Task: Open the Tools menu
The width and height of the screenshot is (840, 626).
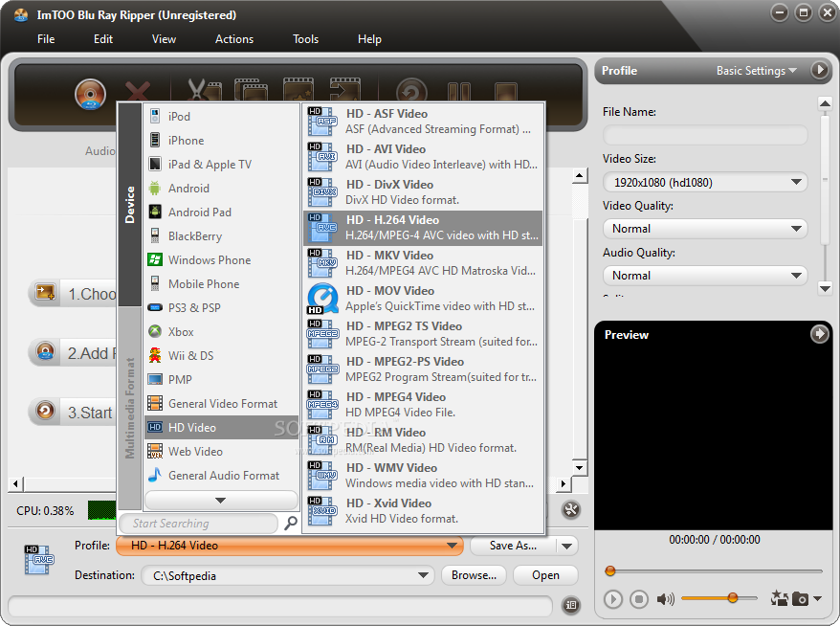Action: coord(305,39)
